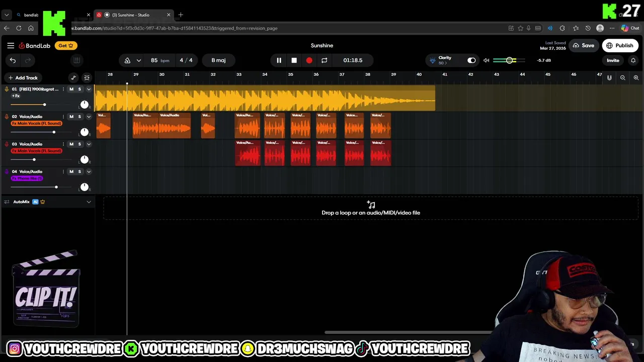Collapse track heights icon
644x362 pixels.
tap(87, 78)
